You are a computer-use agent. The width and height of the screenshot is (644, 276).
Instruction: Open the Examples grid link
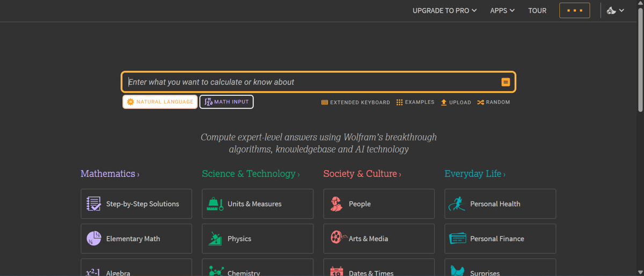point(415,102)
